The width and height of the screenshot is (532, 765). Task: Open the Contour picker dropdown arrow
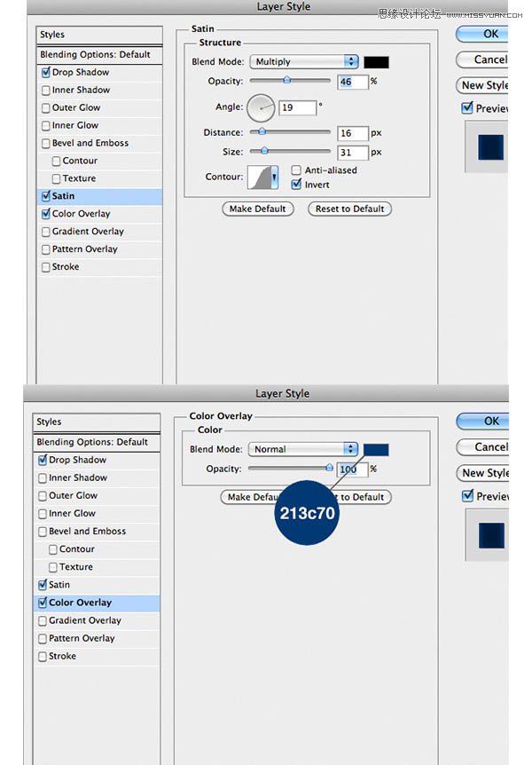click(275, 177)
